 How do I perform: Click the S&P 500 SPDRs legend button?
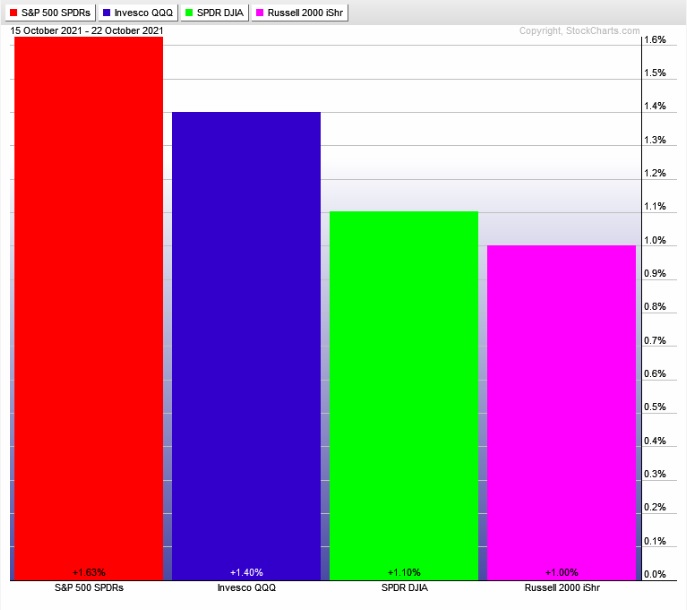[x=50, y=13]
